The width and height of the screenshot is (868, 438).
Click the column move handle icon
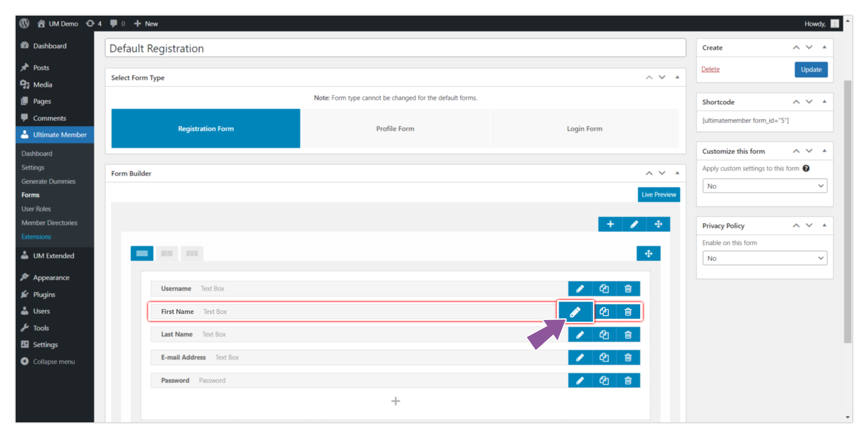(648, 253)
